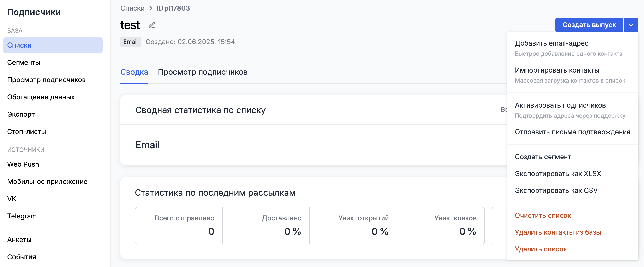Click Удалить список at menu bottom
The height and width of the screenshot is (267, 644).
(541, 249)
